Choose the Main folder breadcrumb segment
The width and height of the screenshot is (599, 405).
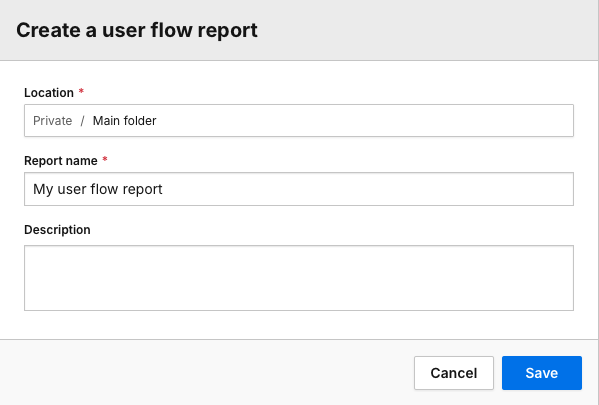[x=125, y=121]
